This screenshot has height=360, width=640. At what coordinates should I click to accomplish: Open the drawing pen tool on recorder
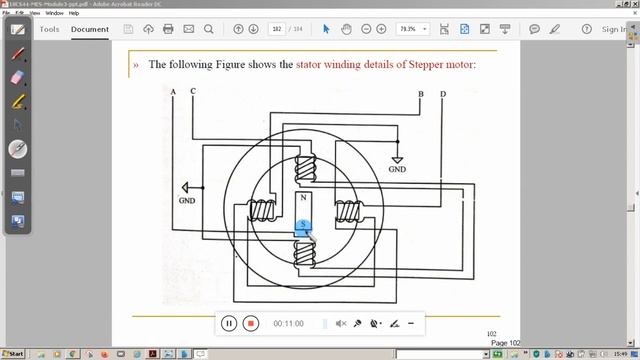[x=394, y=324]
